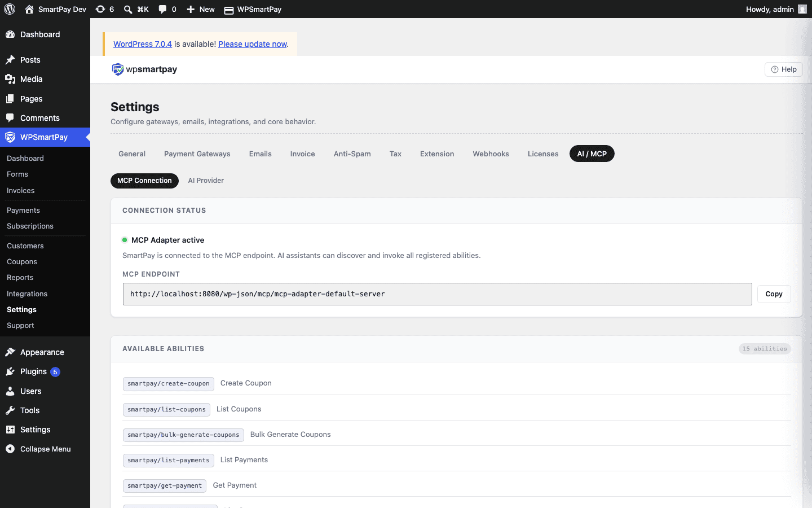This screenshot has width=812, height=508.
Task: Click the smartpay/get-payment ability tag
Action: [165, 486]
